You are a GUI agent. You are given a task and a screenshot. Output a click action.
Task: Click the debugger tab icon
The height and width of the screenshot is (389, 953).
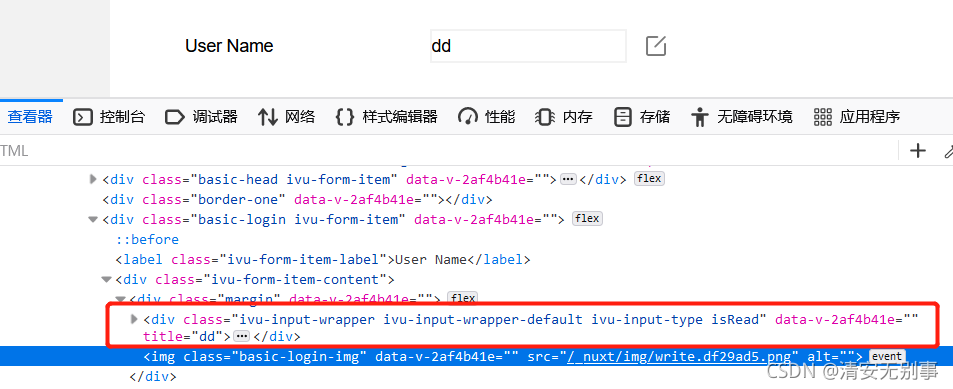pyautogui.click(x=174, y=117)
